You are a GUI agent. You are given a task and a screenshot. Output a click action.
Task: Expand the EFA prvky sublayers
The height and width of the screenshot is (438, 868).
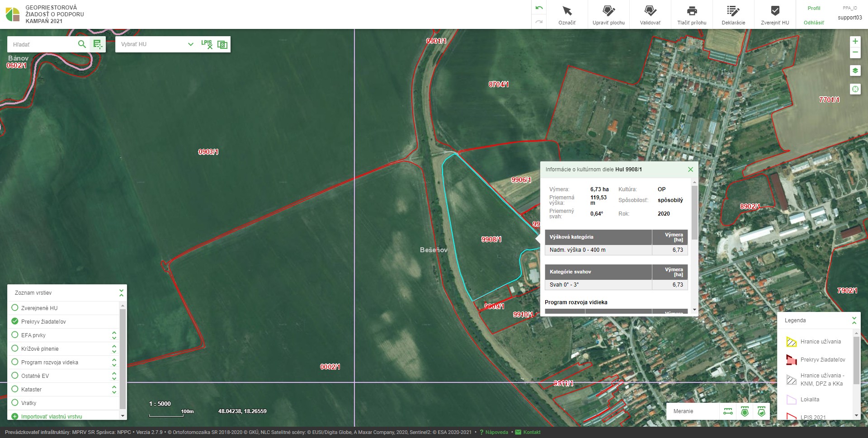point(114,335)
